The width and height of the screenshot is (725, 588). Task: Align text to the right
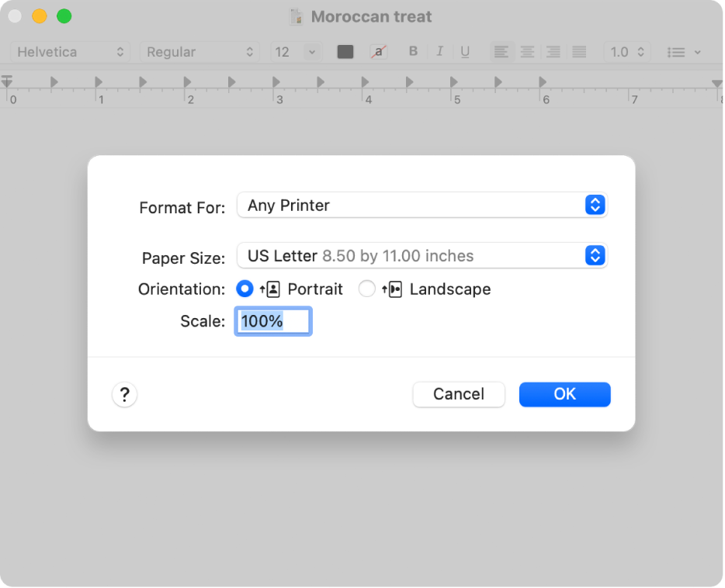(x=553, y=52)
